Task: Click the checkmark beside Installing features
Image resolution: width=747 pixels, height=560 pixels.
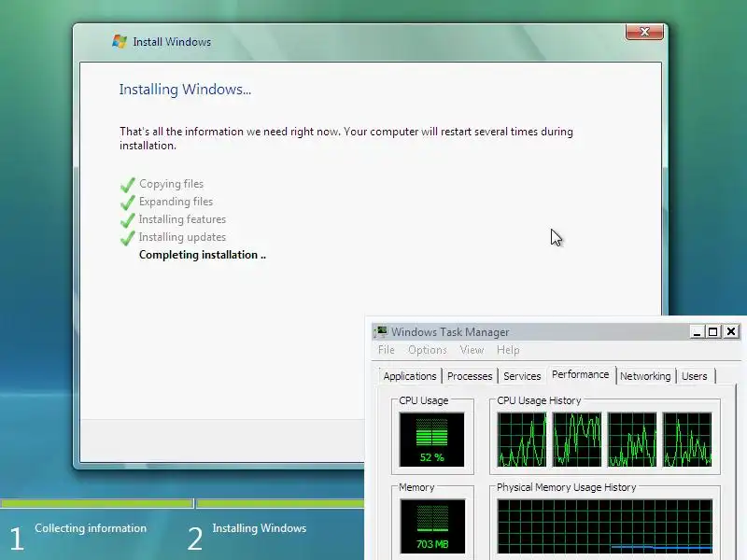Action: coord(128,219)
